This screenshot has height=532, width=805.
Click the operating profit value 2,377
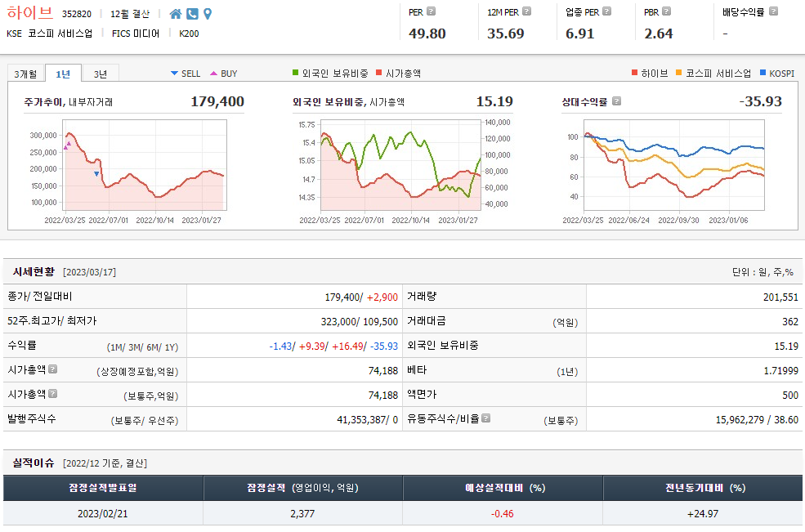(x=302, y=513)
